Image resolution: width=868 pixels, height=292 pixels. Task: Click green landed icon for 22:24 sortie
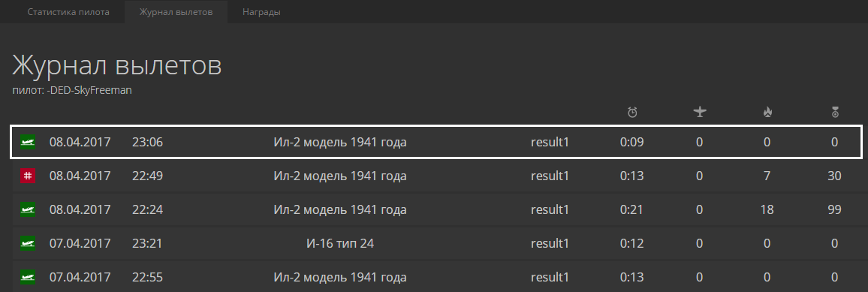[28, 209]
